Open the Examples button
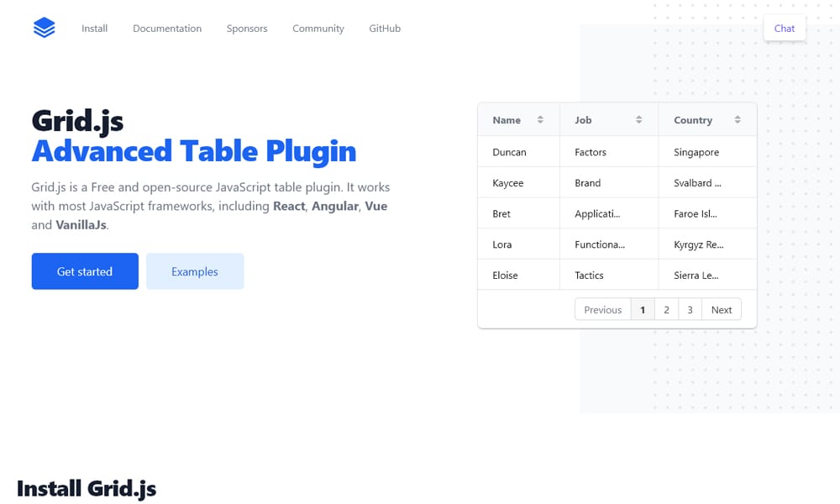 [195, 271]
